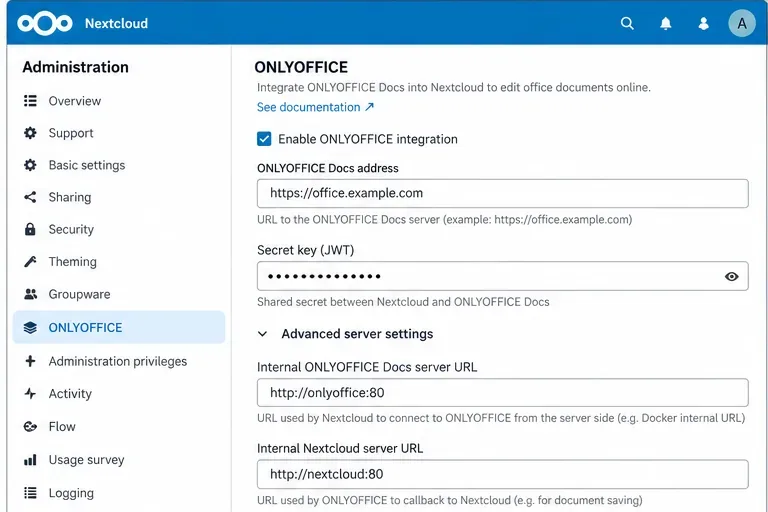The width and height of the screenshot is (768, 512).
Task: Click the Administration privileges plus icon
Action: 30,361
